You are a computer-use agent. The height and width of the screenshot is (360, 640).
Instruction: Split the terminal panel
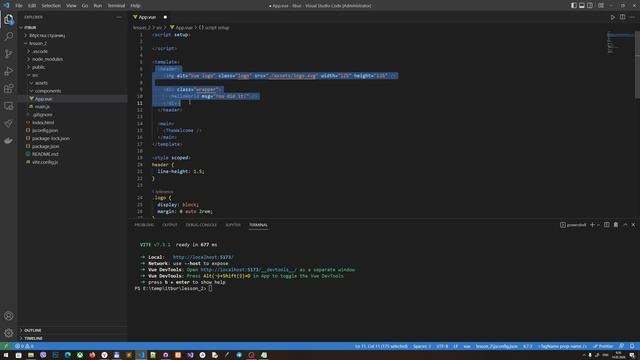pos(607,225)
